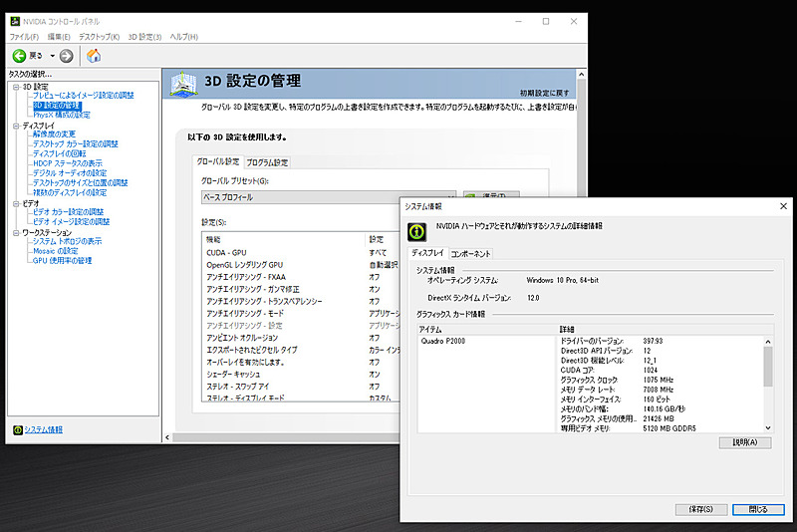
Task: Select 解像度の変更 tree item
Action: click(x=54, y=134)
